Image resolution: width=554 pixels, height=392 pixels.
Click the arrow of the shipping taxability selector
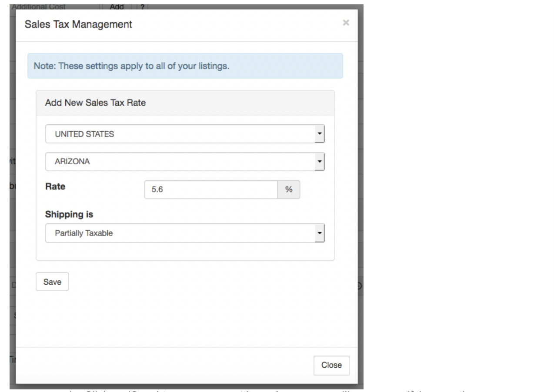[x=320, y=233]
